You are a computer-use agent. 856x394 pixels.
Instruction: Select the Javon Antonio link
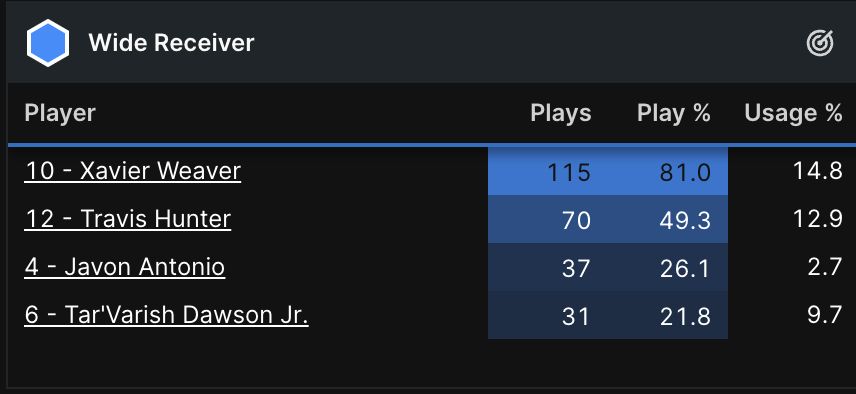click(124, 267)
